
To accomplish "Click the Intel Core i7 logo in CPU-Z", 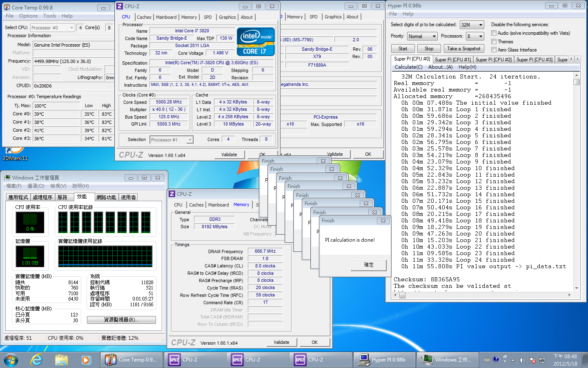I will 256,42.
